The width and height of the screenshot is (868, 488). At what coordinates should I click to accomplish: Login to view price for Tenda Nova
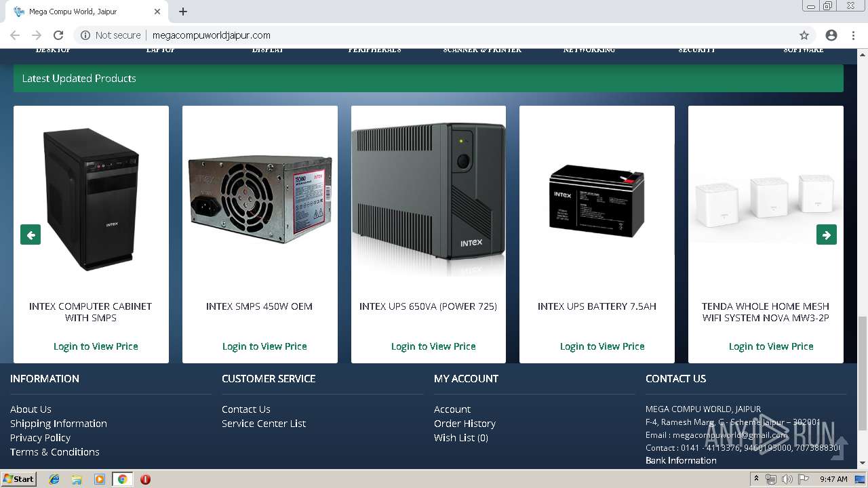[x=771, y=346]
